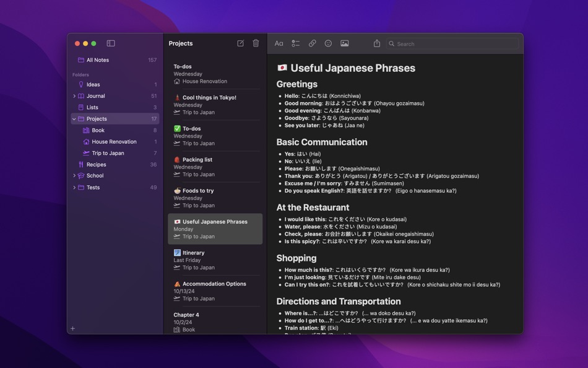Click the Water, please line

pos(340,226)
